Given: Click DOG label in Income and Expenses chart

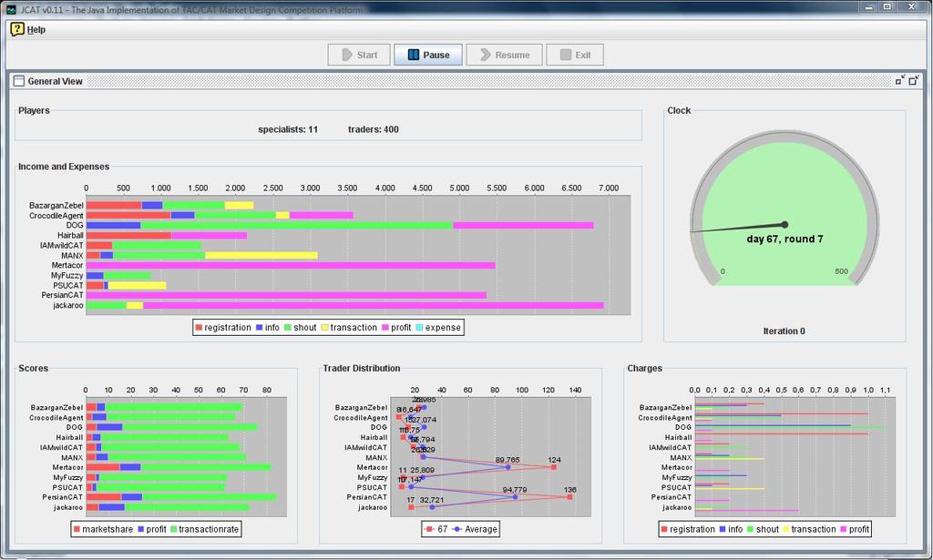Looking at the screenshot, I should point(75,225).
